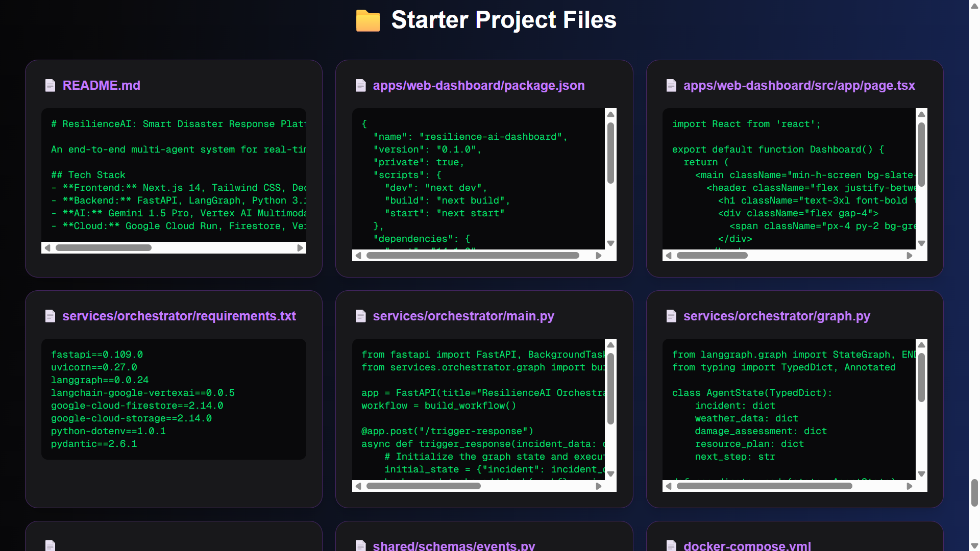The width and height of the screenshot is (980, 551).
Task: Click the '## Tech Stack' heading in README
Action: pos(88,175)
